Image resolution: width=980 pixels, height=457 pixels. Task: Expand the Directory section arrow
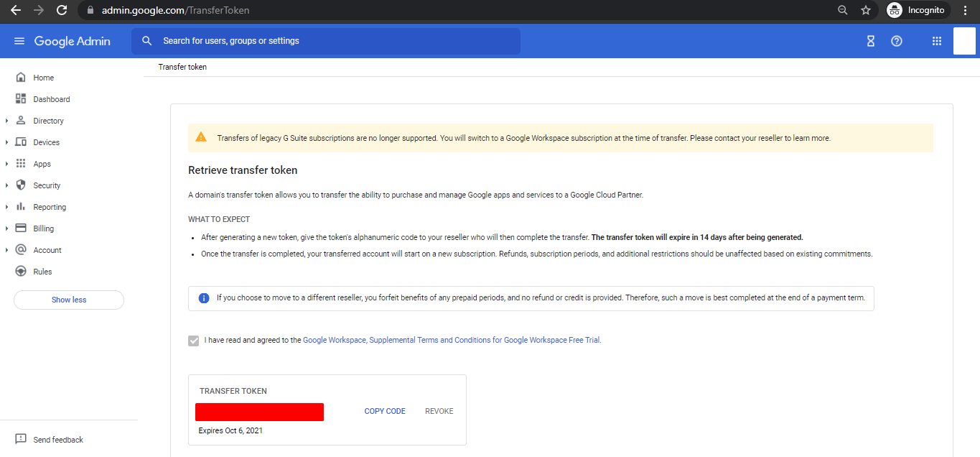6,121
